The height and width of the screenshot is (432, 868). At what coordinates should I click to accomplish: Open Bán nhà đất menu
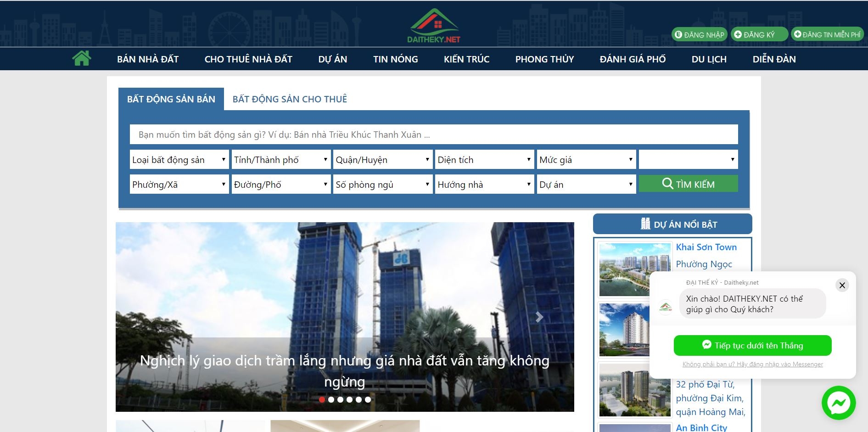tap(148, 59)
